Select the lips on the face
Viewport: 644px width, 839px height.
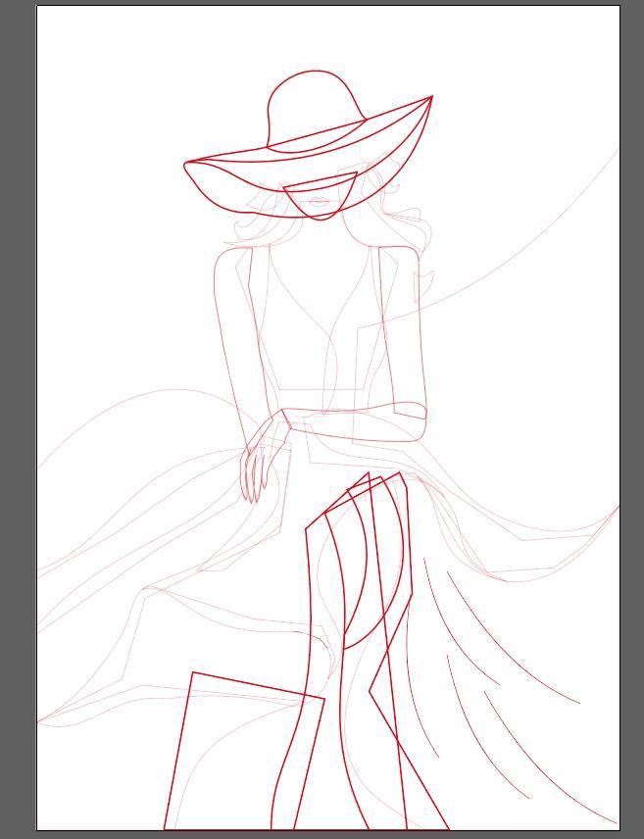320,202
